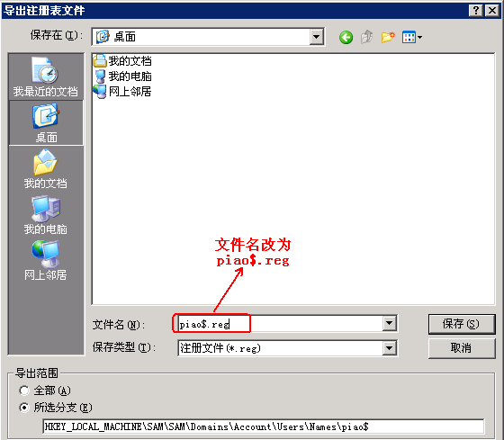This screenshot has height=440, width=504.
Task: Open the View menu icon
Action: coord(412,37)
